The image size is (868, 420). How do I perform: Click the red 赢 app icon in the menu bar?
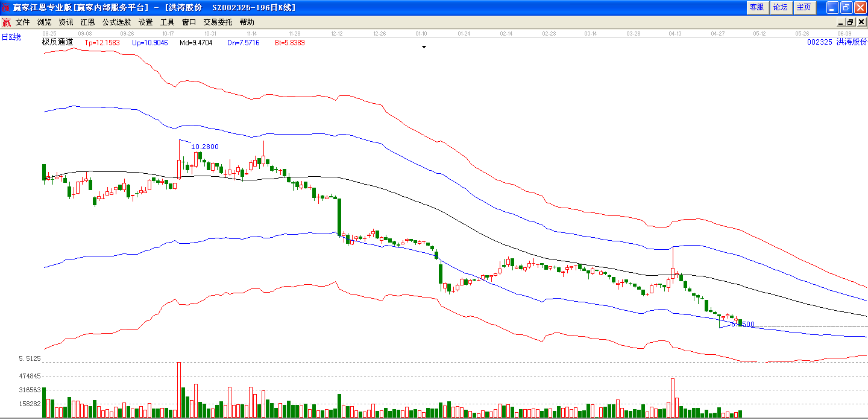[x=6, y=22]
